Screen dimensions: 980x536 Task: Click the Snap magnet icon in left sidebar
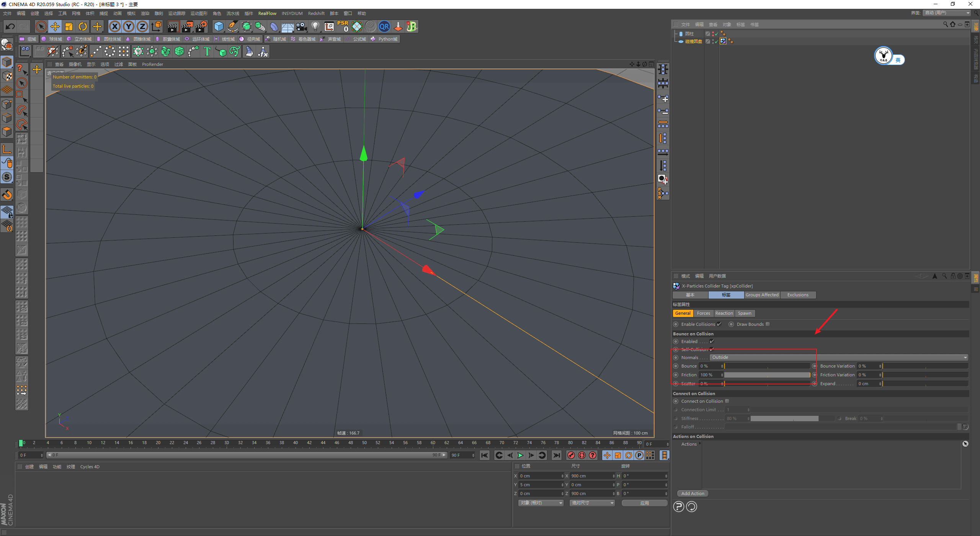[x=7, y=195]
